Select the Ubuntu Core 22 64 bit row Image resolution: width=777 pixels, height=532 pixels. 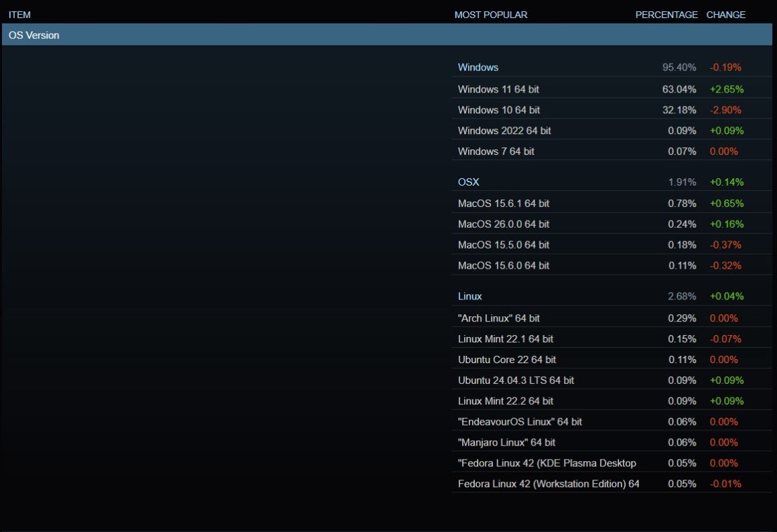[x=506, y=360]
